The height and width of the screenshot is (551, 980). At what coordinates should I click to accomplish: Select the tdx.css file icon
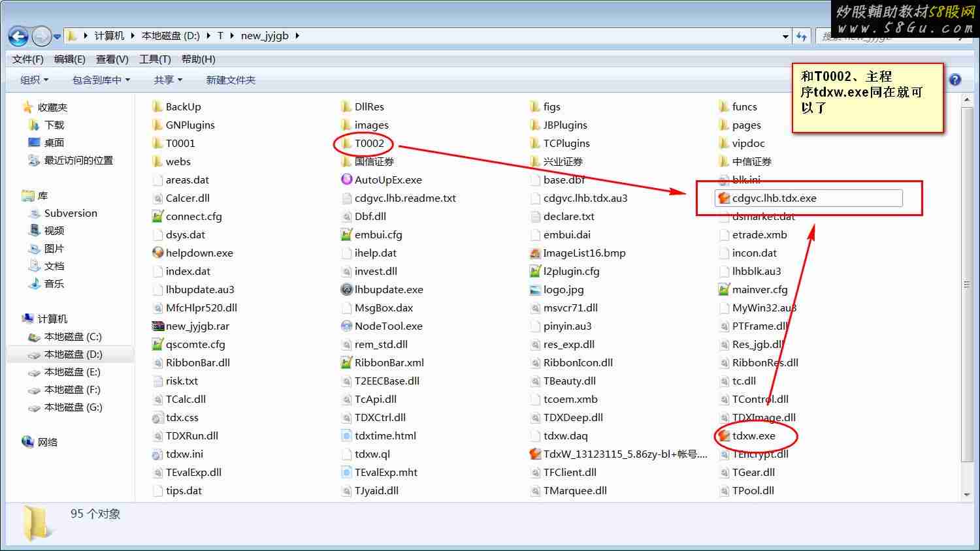coord(157,417)
